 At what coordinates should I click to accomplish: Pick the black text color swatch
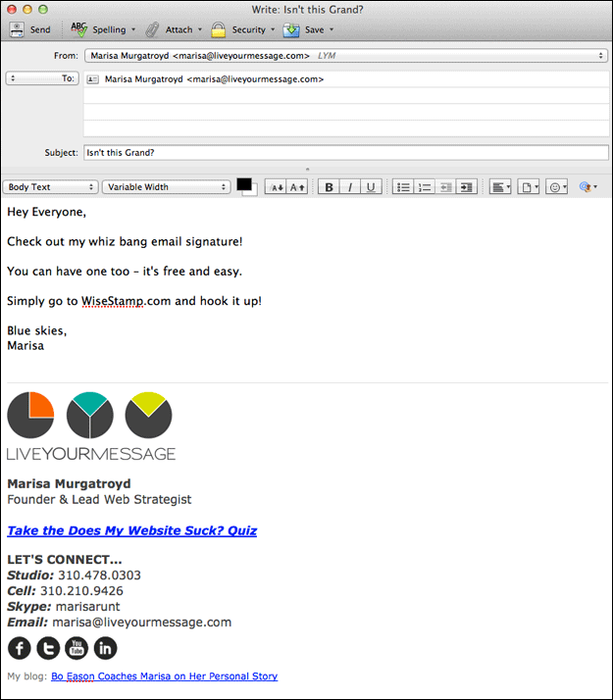click(x=243, y=184)
